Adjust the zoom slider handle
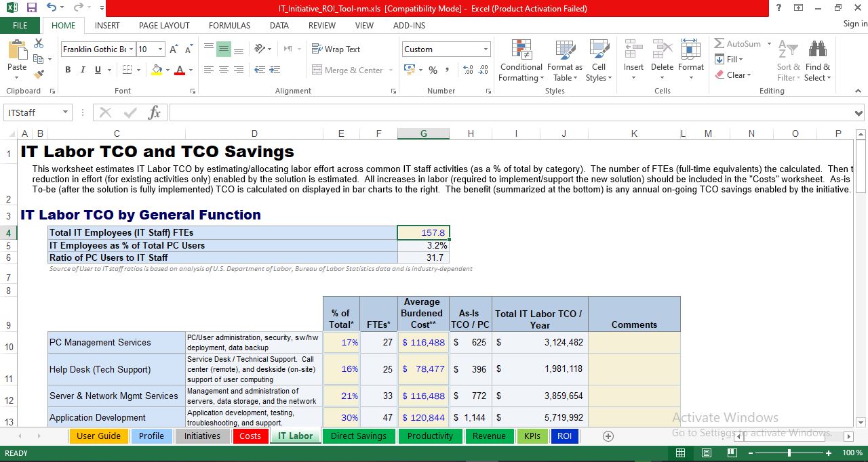868x462 pixels. coord(789,453)
